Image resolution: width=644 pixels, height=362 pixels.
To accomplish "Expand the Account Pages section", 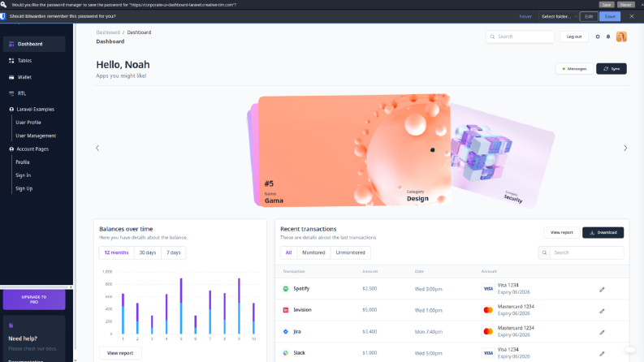I will (29, 149).
